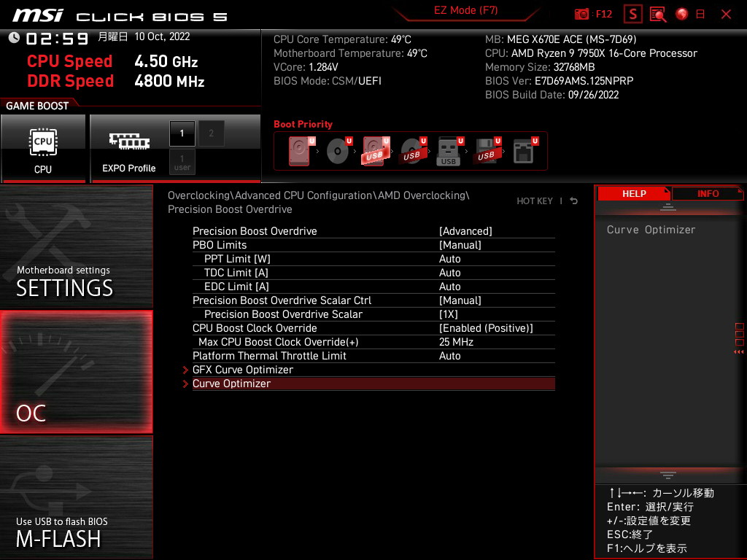Open the BIOS search magnifier icon

click(x=658, y=15)
